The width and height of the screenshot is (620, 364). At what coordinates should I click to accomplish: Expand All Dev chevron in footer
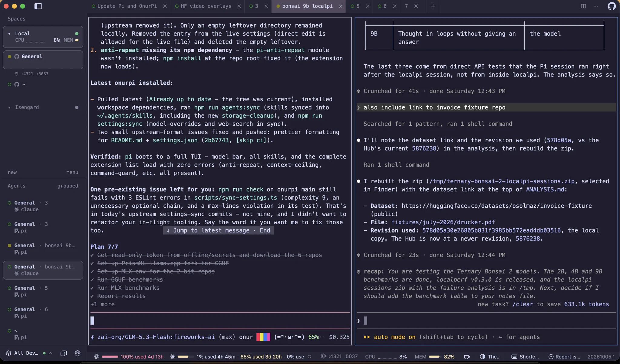51,353
